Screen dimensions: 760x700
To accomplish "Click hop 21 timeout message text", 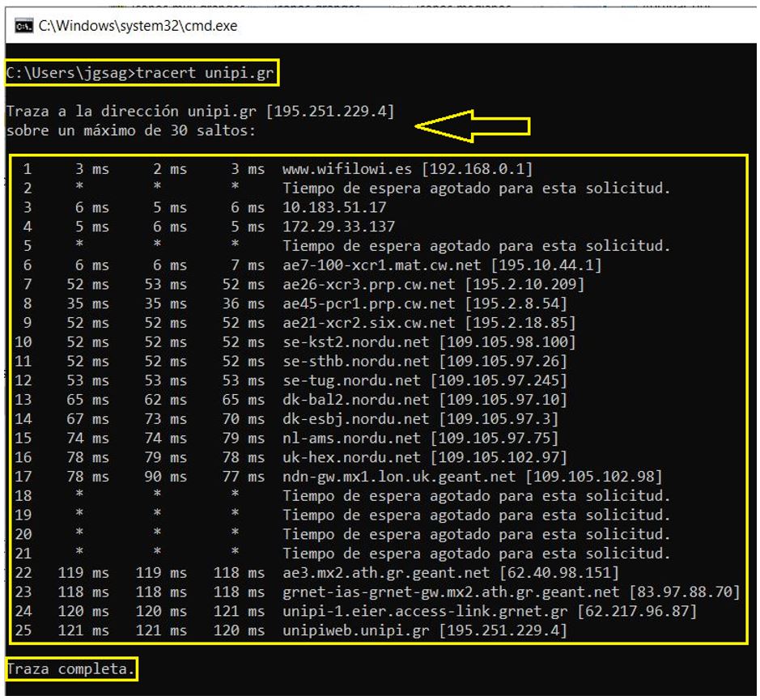I will pyautogui.click(x=477, y=554).
